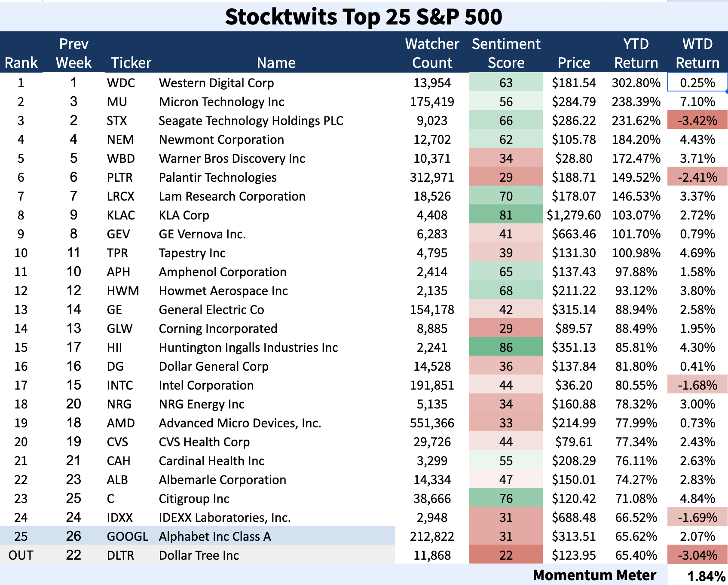728x585 pixels.
Task: Click the dark green sentiment score 86 cell
Action: pyautogui.click(x=506, y=347)
